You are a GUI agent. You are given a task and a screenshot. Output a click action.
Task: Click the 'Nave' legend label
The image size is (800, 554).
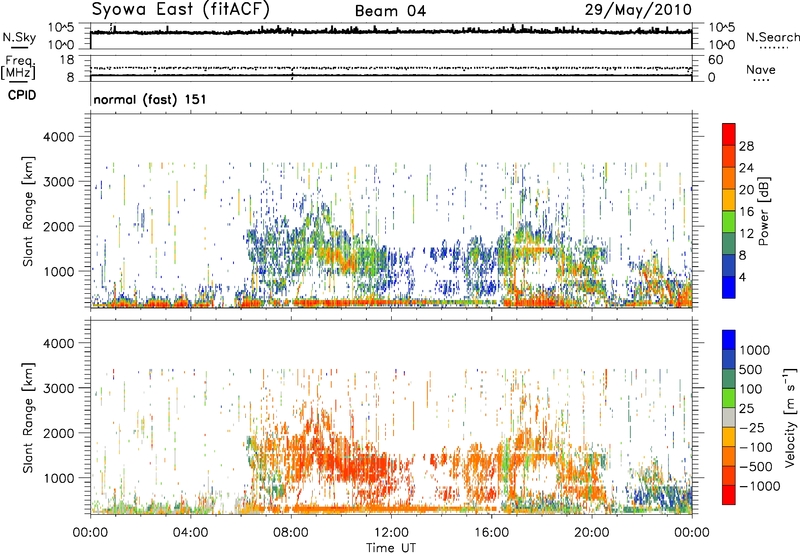point(760,69)
